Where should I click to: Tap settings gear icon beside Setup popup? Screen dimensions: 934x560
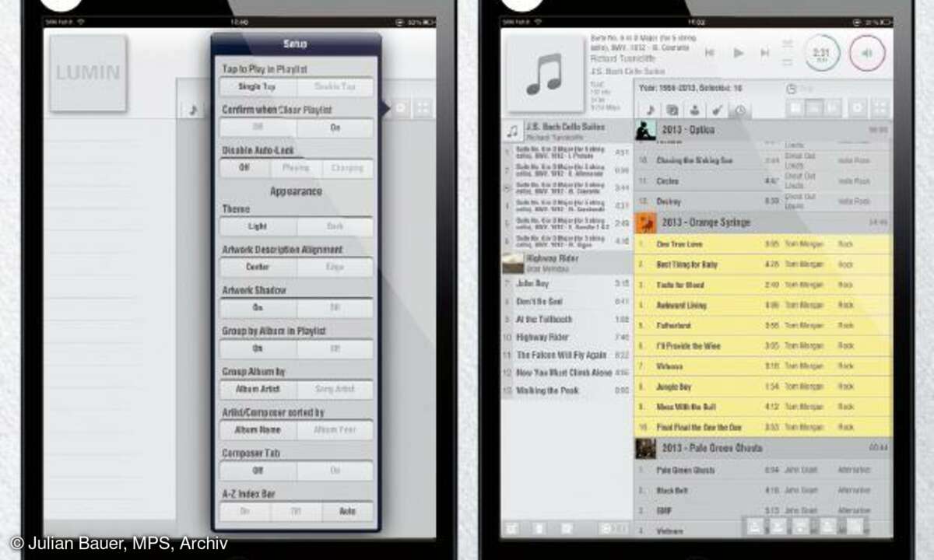pyautogui.click(x=400, y=108)
